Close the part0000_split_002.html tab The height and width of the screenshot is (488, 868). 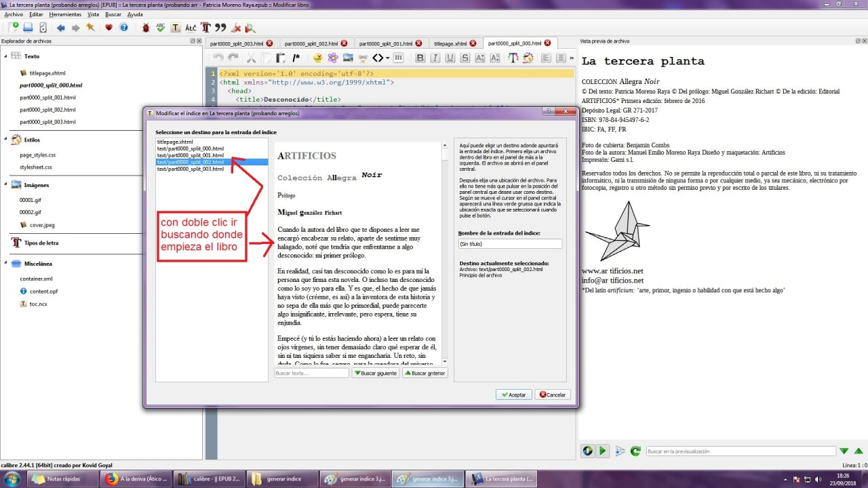[x=344, y=43]
